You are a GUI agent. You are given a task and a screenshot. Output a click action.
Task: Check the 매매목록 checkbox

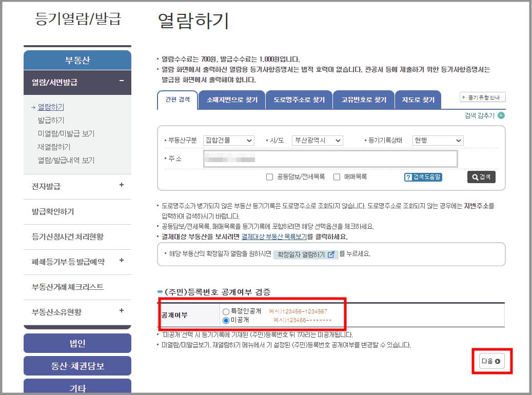coord(336,177)
